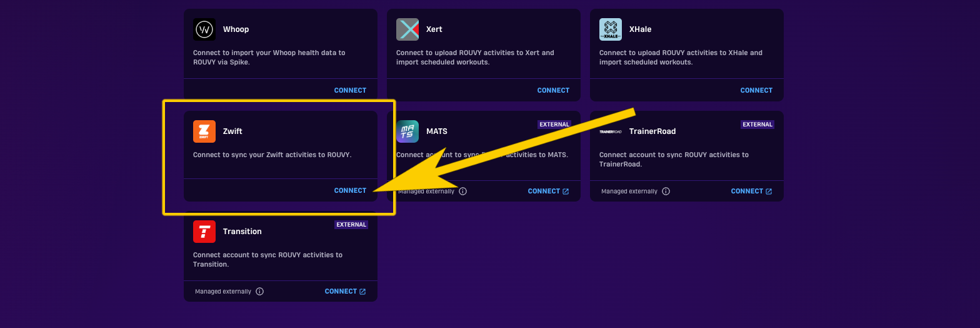
Task: Open info icon beside TrainerRoad Managed externally
Action: coord(666,191)
